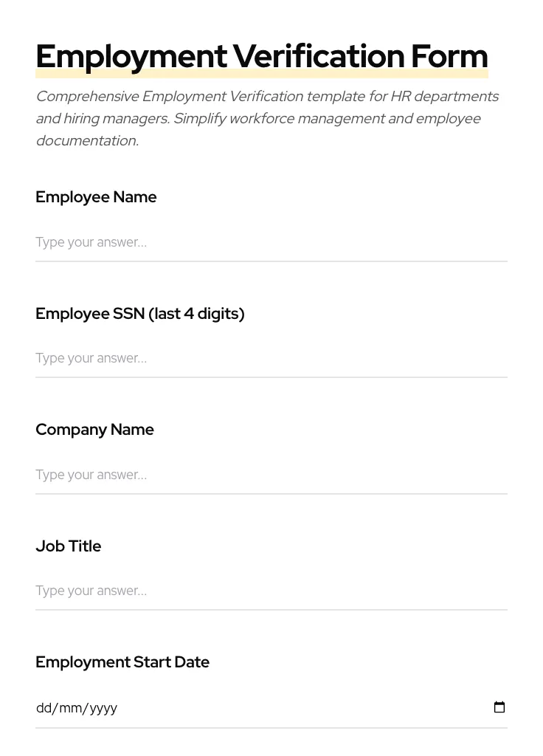
Task: Click the Employment Start Date field
Action: pyautogui.click(x=221, y=707)
